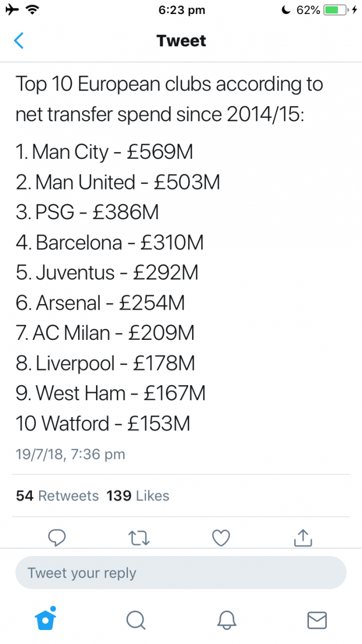Tap the Tweet header title

(182, 41)
